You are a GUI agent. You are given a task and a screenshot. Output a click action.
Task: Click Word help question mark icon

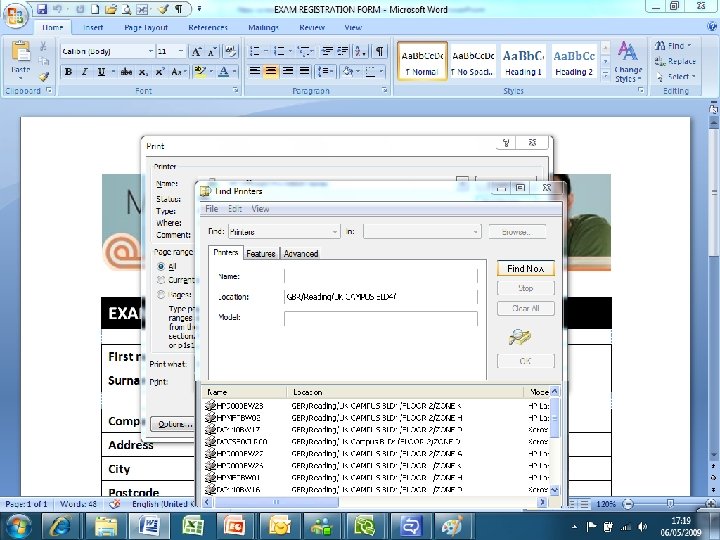point(712,27)
